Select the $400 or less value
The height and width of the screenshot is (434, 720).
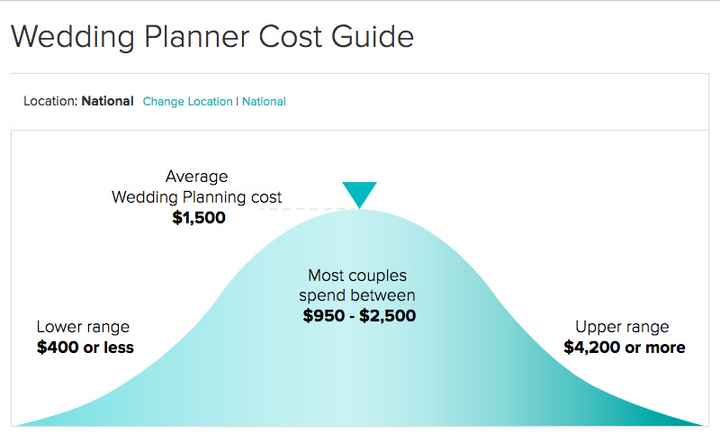pyautogui.click(x=85, y=347)
